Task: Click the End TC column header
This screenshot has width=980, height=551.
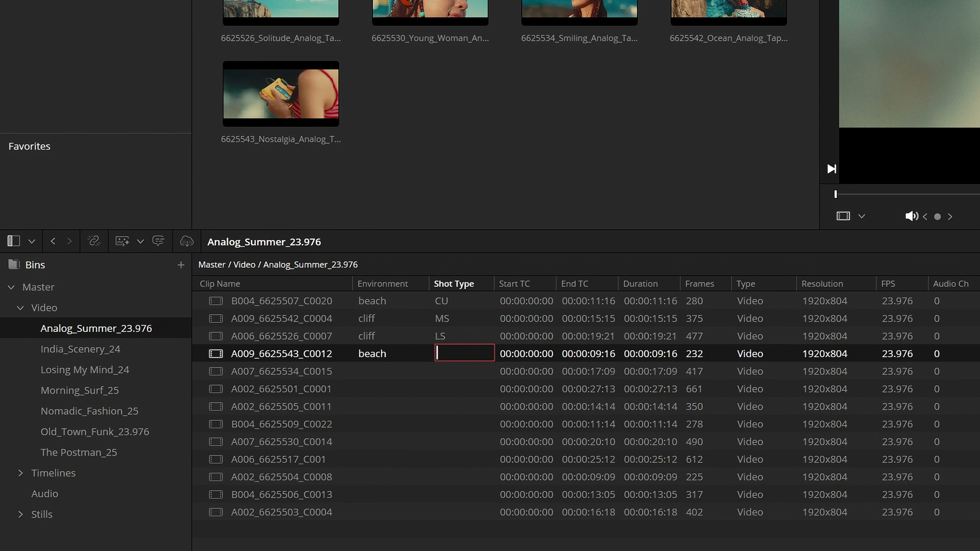Action: click(x=575, y=284)
